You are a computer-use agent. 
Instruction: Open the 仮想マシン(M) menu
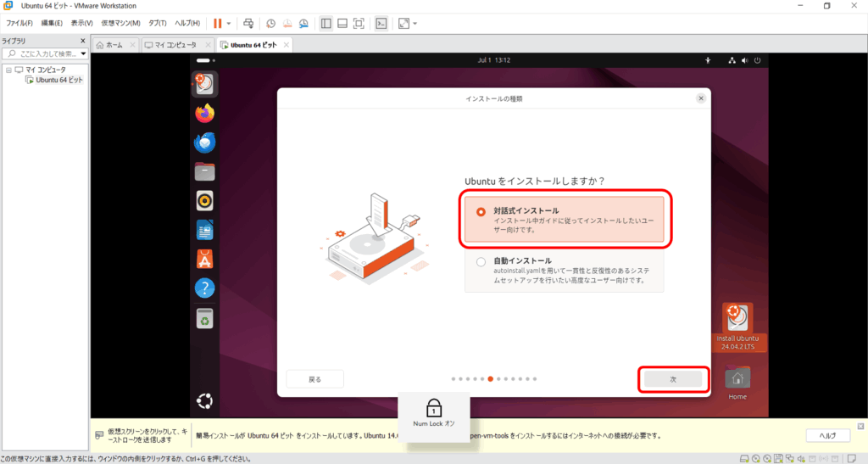point(120,23)
